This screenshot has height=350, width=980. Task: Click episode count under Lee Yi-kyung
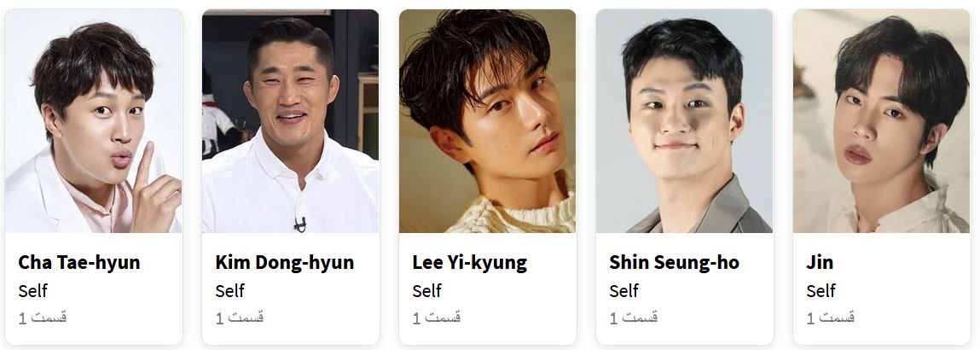pos(436,318)
